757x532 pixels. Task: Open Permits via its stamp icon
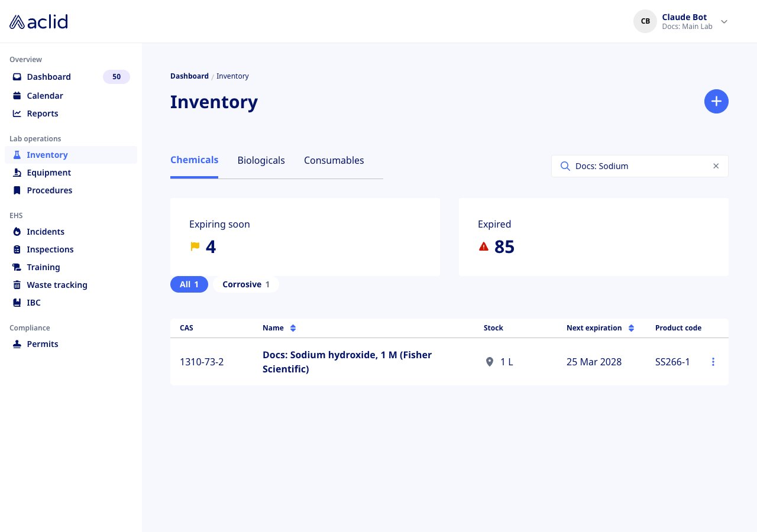[17, 344]
